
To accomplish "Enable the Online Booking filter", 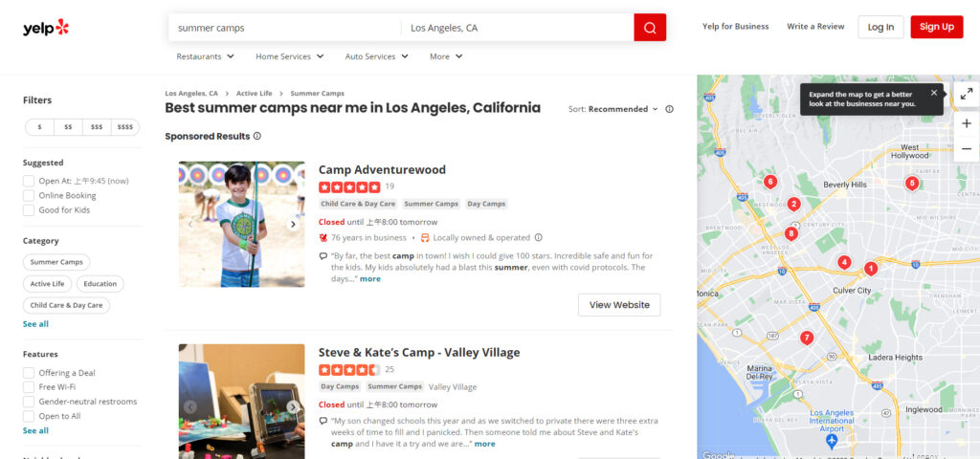I will tap(29, 196).
